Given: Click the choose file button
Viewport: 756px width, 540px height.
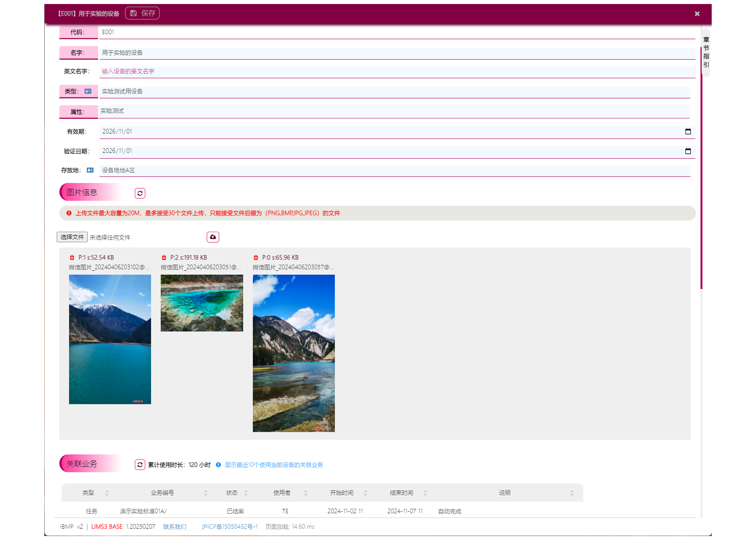Looking at the screenshot, I should [72, 237].
